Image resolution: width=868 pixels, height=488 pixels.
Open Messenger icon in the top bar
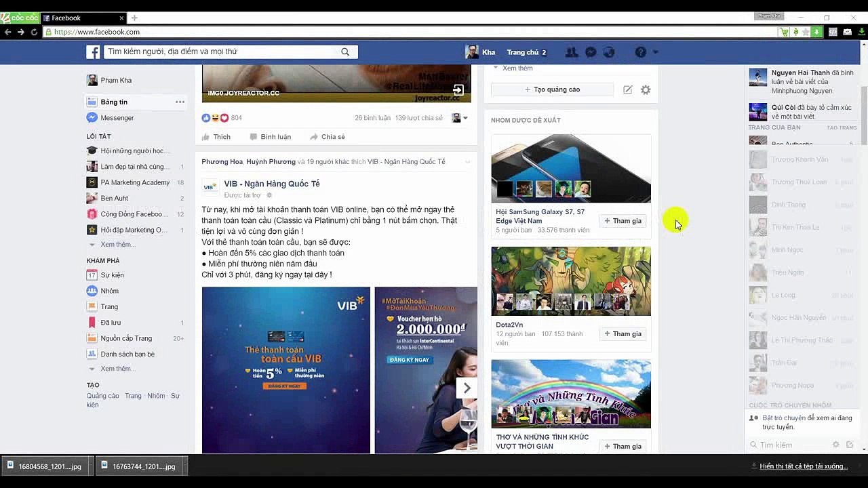click(x=591, y=52)
